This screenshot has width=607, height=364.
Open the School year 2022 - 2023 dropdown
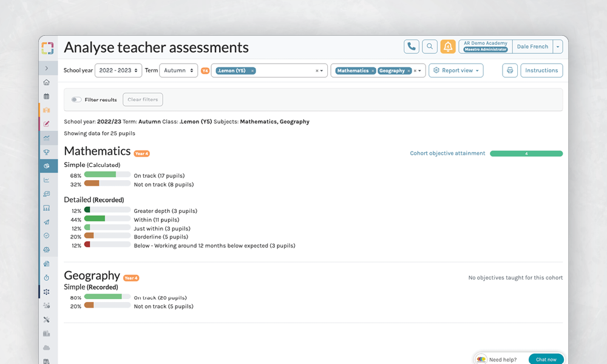119,70
